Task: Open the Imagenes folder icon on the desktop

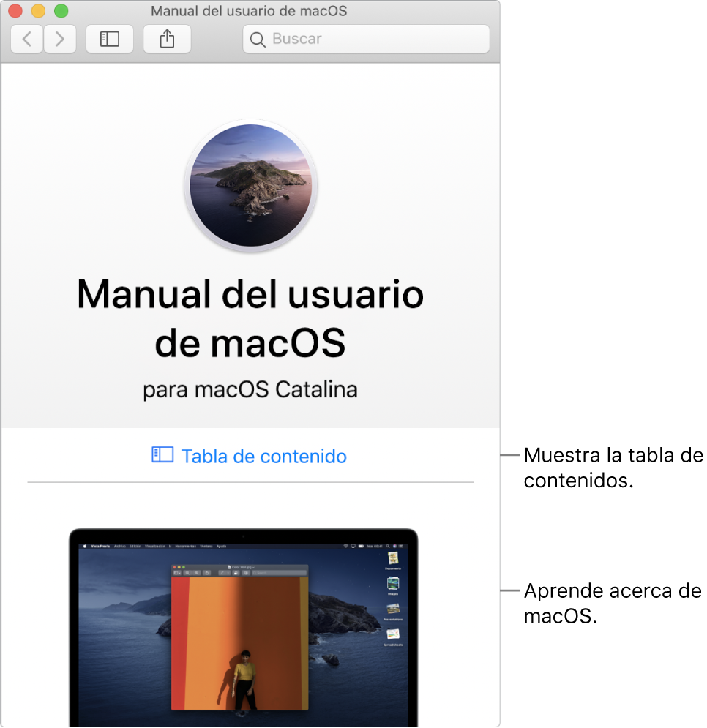Action: (393, 582)
